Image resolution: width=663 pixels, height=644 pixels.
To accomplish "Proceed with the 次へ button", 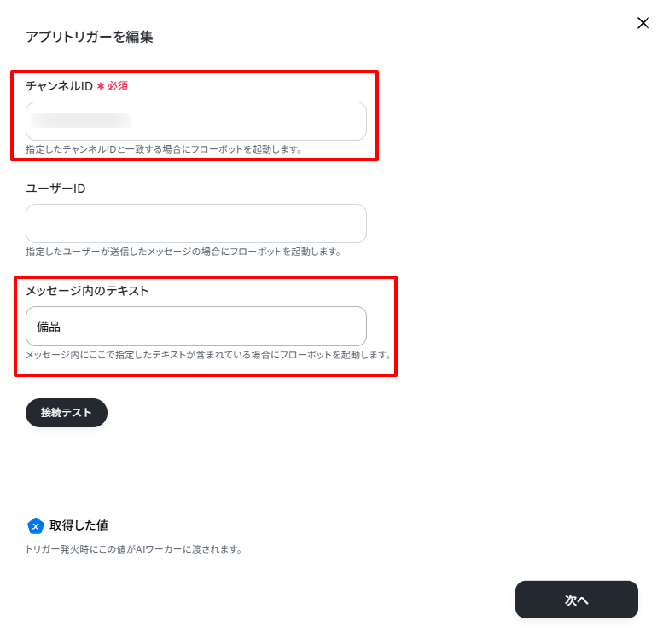I will pyautogui.click(x=576, y=599).
